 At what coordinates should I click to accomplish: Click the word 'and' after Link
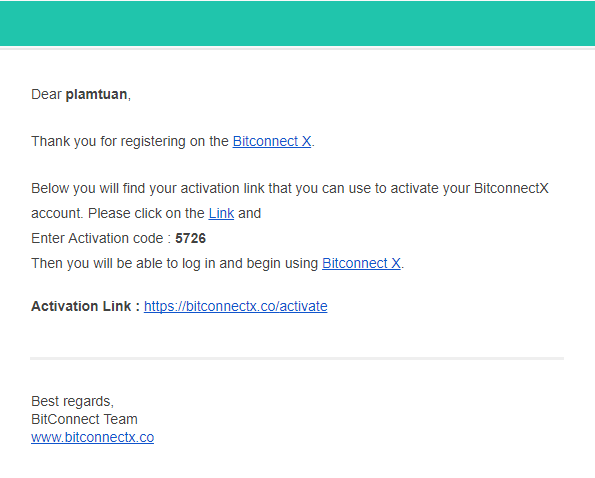[x=249, y=213]
